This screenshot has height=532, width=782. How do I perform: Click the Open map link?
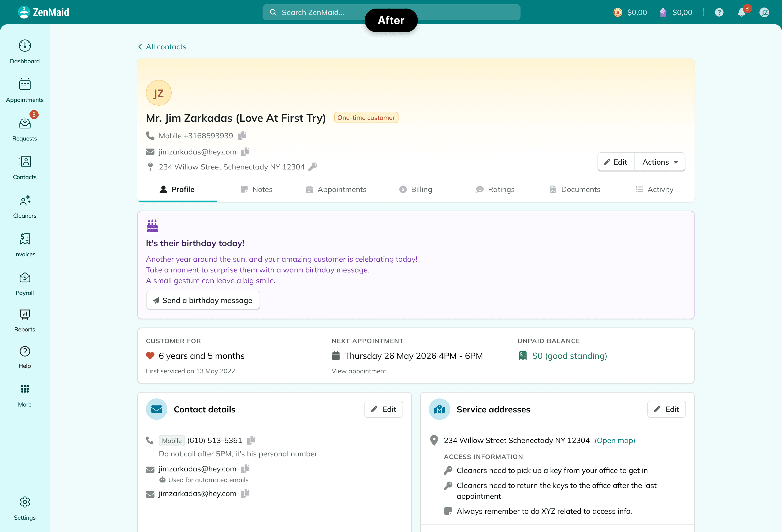(615, 441)
